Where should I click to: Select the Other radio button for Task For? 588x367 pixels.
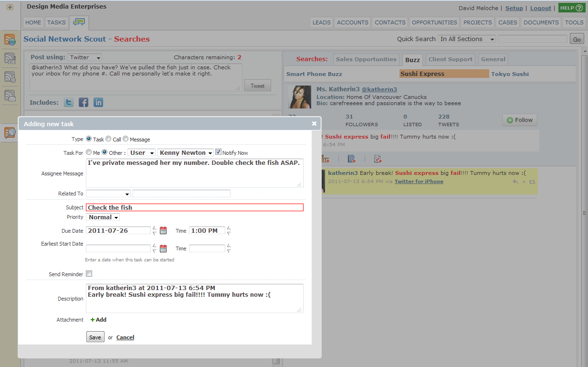pyautogui.click(x=105, y=152)
